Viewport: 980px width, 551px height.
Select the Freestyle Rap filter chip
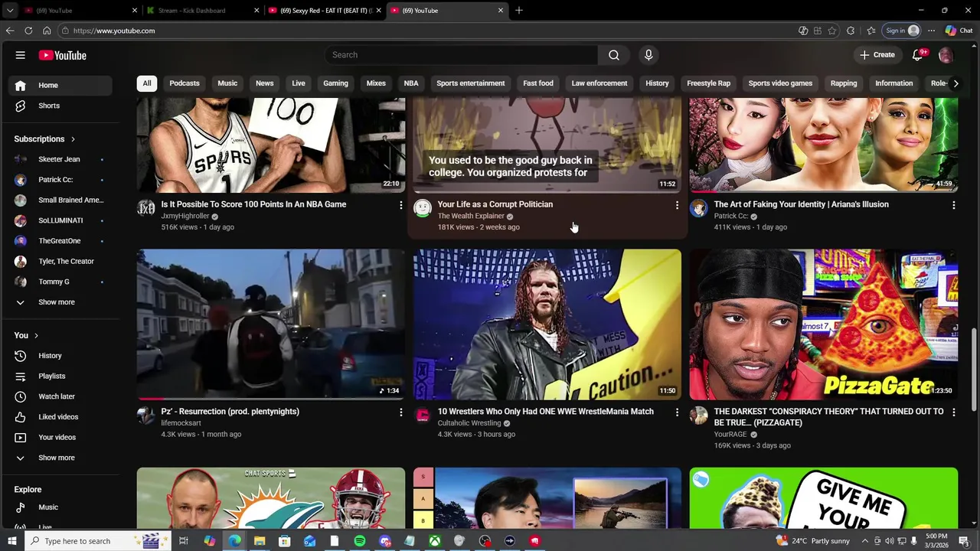click(708, 83)
